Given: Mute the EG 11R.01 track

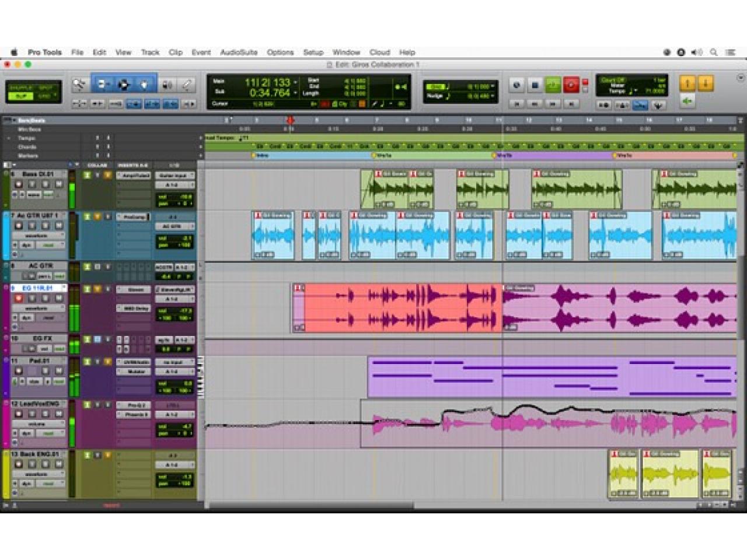Looking at the screenshot, I should [x=58, y=298].
